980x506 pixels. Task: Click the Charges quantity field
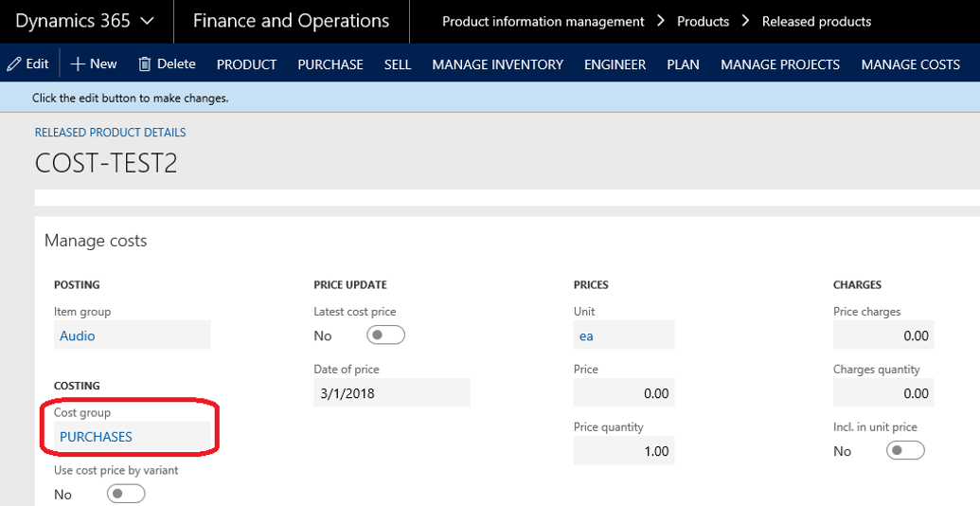pyautogui.click(x=883, y=393)
